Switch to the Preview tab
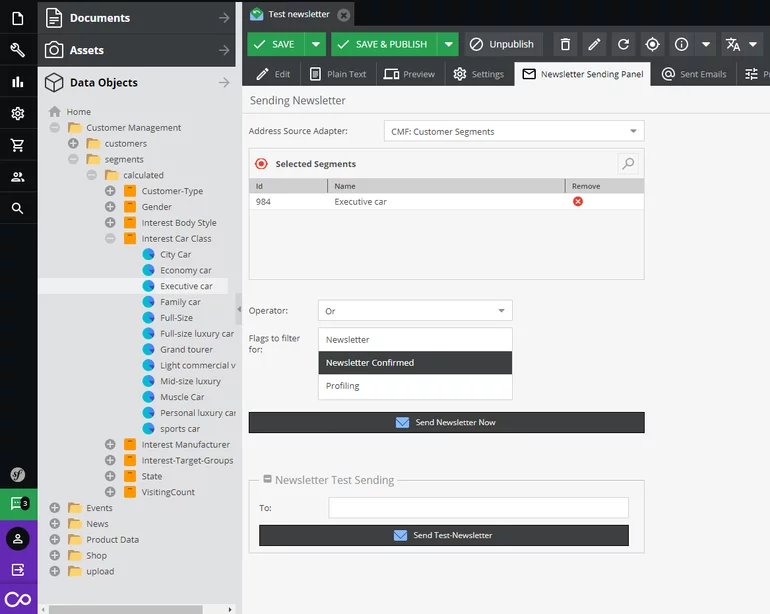 (x=410, y=74)
